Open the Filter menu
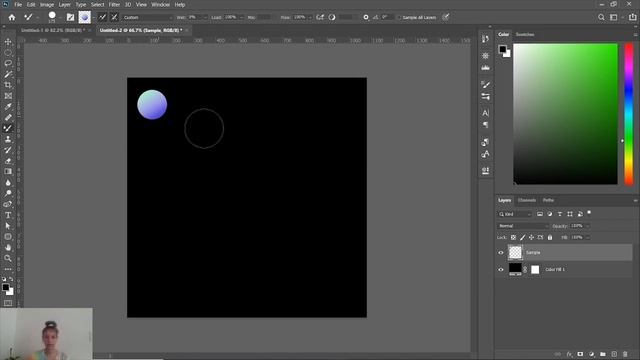The height and width of the screenshot is (360, 640). pyautogui.click(x=114, y=4)
